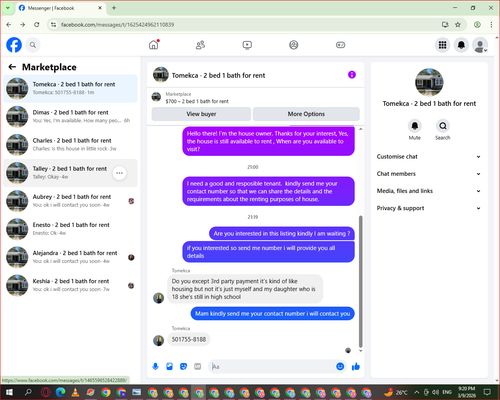Expand Customise chat section
The width and height of the screenshot is (500, 400).
[x=429, y=157]
